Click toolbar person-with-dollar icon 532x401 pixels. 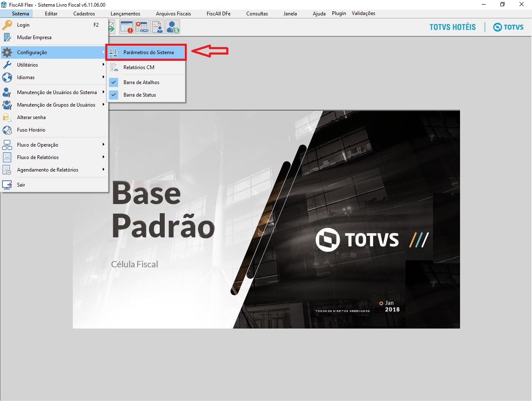click(x=173, y=27)
